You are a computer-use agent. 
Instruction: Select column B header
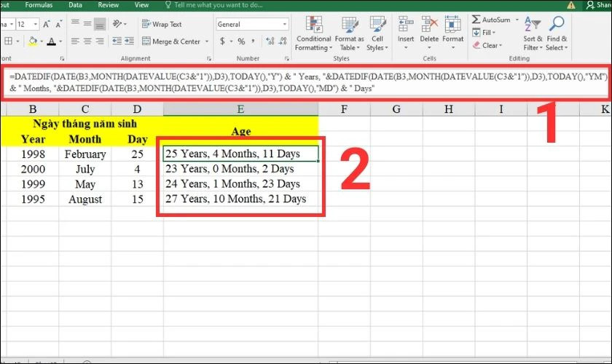pyautogui.click(x=33, y=109)
